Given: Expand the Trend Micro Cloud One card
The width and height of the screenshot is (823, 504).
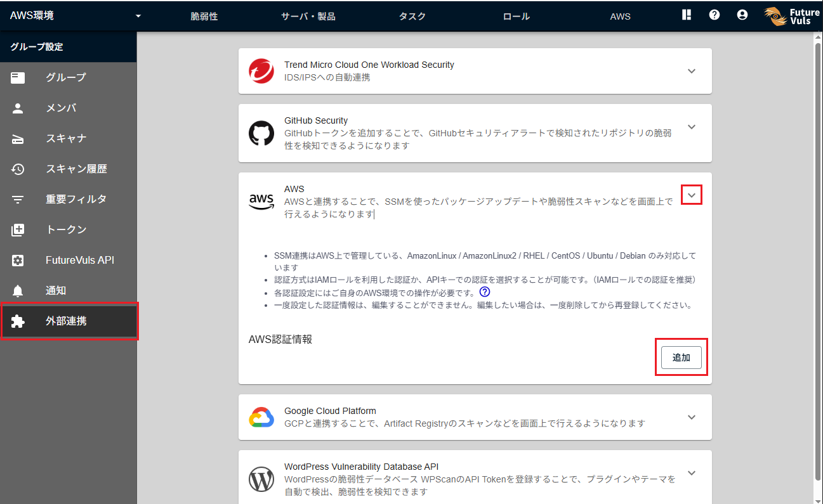Looking at the screenshot, I should click(x=692, y=71).
